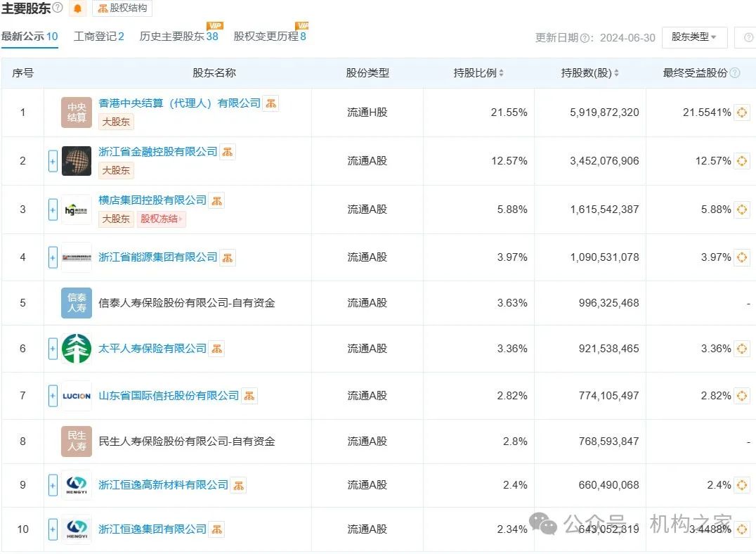Click equity structure icon beside 浙江恒逸集团
Image resolution: width=756 pixels, height=554 pixels.
click(217, 529)
